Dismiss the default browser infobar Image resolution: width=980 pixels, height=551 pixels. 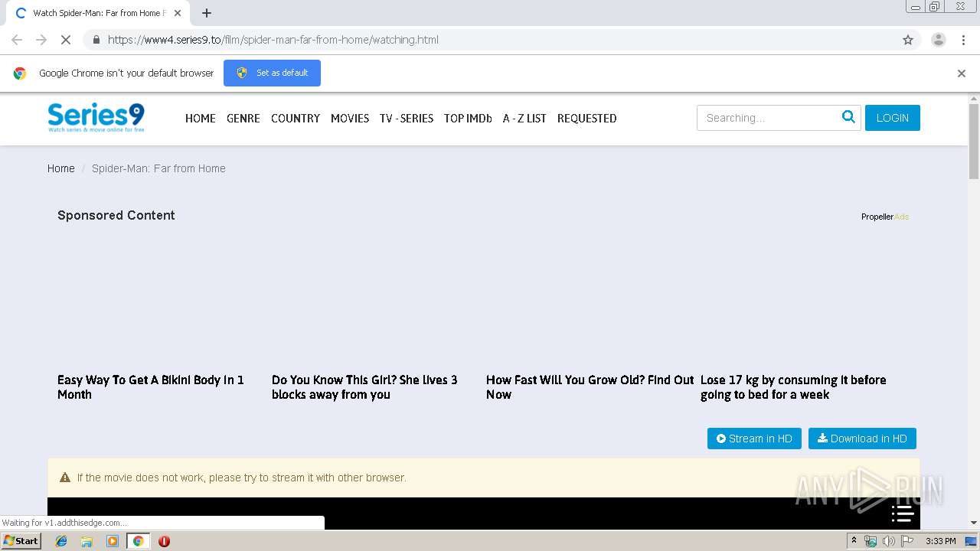point(962,73)
